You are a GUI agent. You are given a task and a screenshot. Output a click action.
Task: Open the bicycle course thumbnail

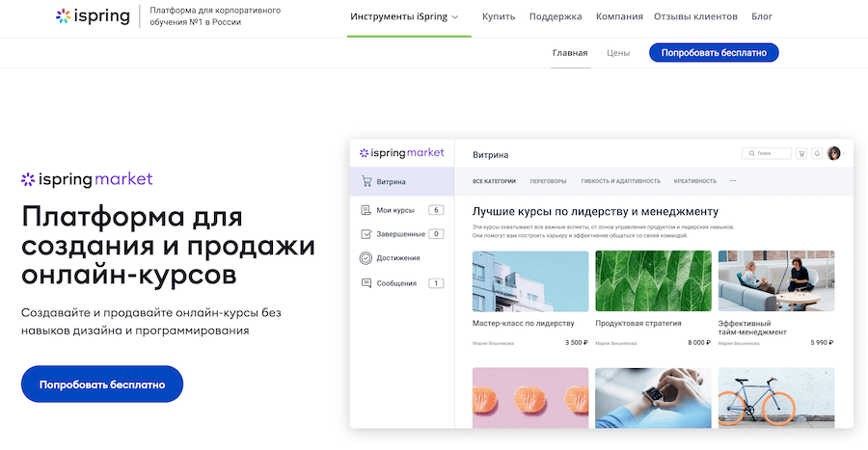click(776, 397)
